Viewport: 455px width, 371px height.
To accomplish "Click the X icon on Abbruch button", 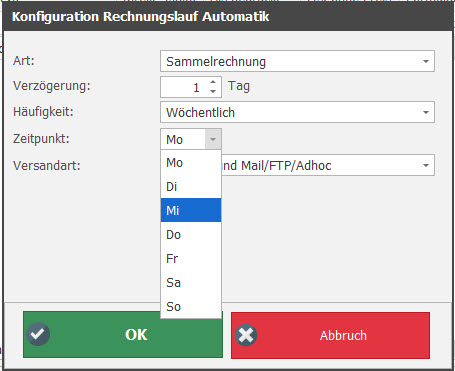I will click(246, 335).
